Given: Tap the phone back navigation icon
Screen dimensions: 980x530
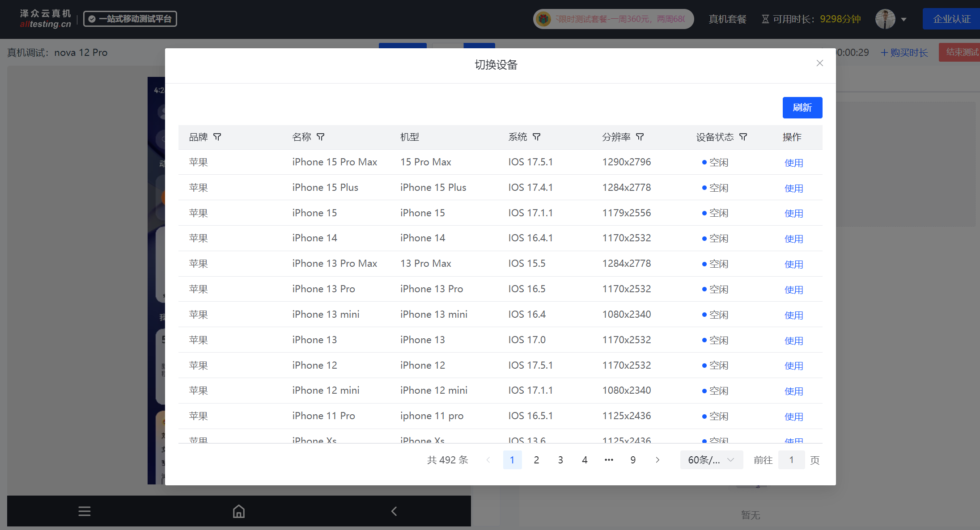Looking at the screenshot, I should (394, 511).
